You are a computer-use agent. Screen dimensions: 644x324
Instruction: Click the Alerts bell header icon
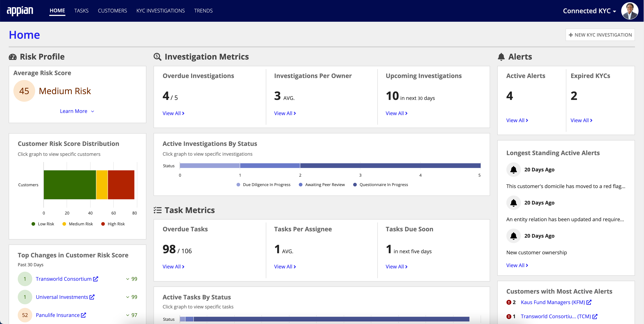pyautogui.click(x=501, y=57)
